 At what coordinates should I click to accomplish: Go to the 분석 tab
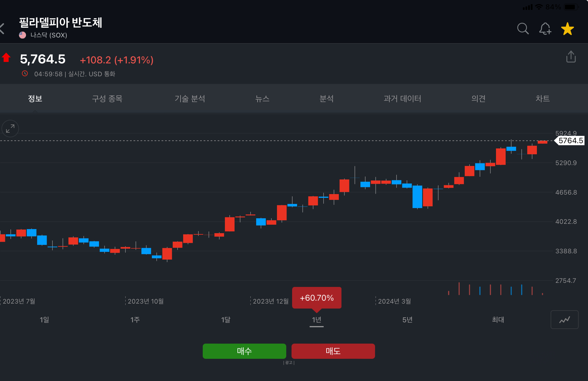(x=327, y=98)
